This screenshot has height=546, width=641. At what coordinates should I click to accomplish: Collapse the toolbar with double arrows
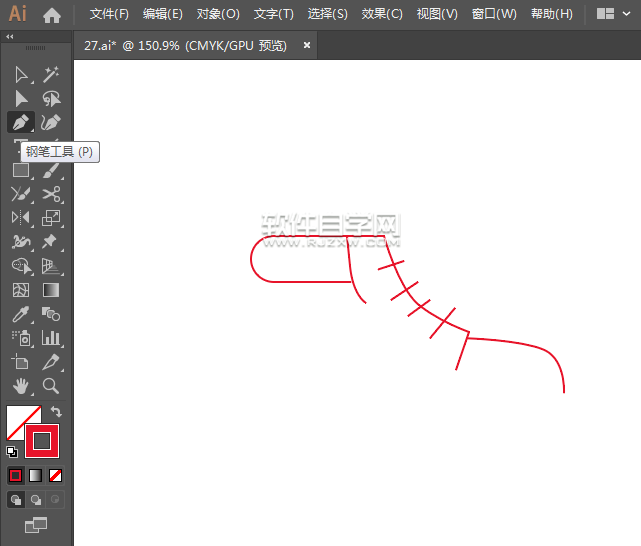coord(10,37)
